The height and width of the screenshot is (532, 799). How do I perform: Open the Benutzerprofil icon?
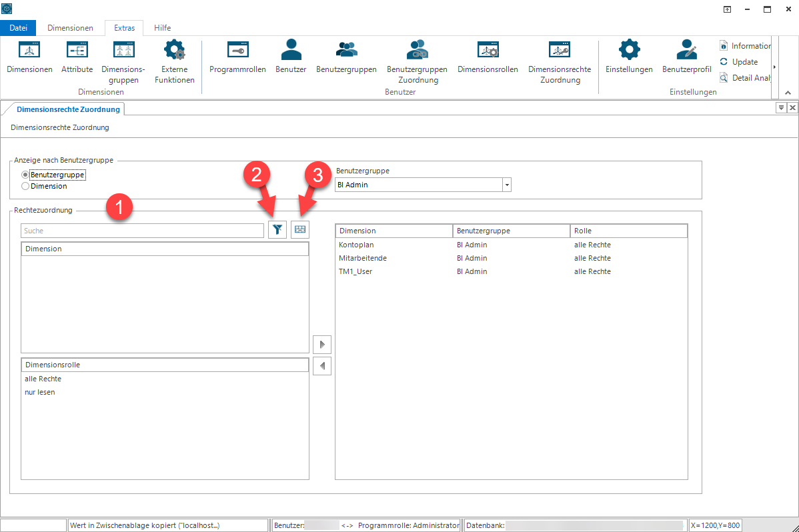tap(686, 50)
